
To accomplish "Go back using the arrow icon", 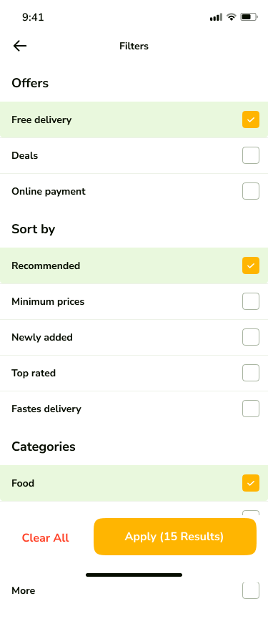I will point(20,46).
